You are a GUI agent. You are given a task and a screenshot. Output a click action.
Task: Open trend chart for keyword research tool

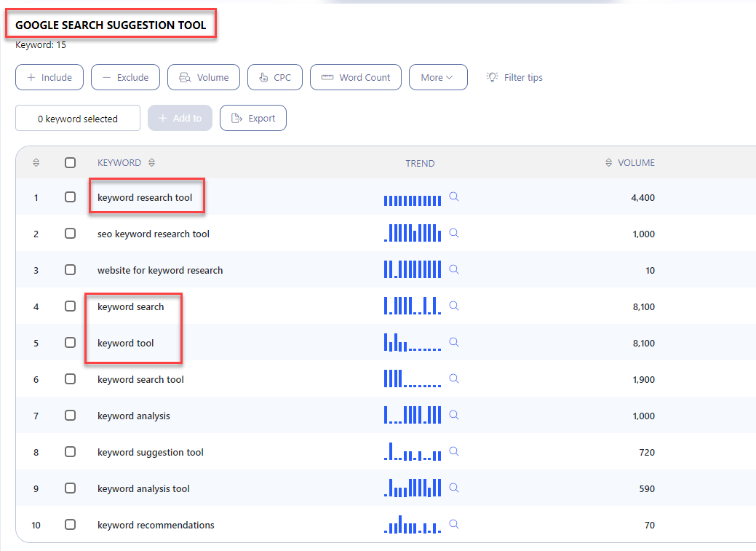point(413,199)
